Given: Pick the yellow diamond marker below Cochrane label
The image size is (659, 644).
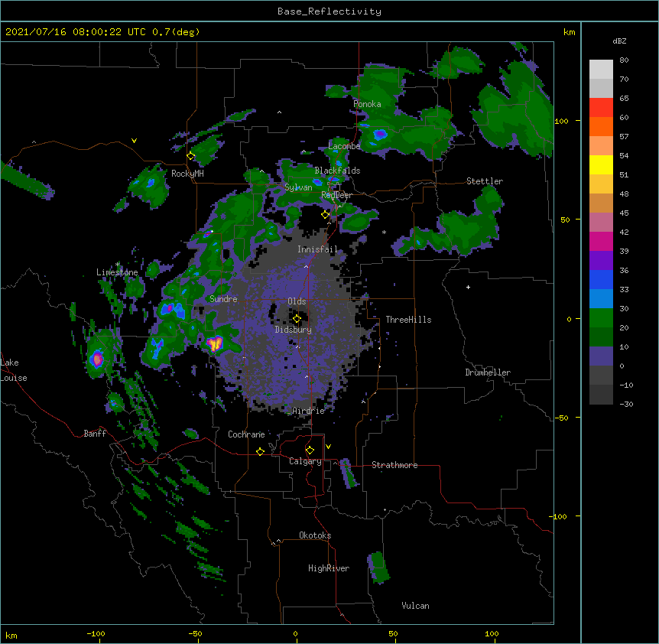Looking at the screenshot, I should coord(260,451).
